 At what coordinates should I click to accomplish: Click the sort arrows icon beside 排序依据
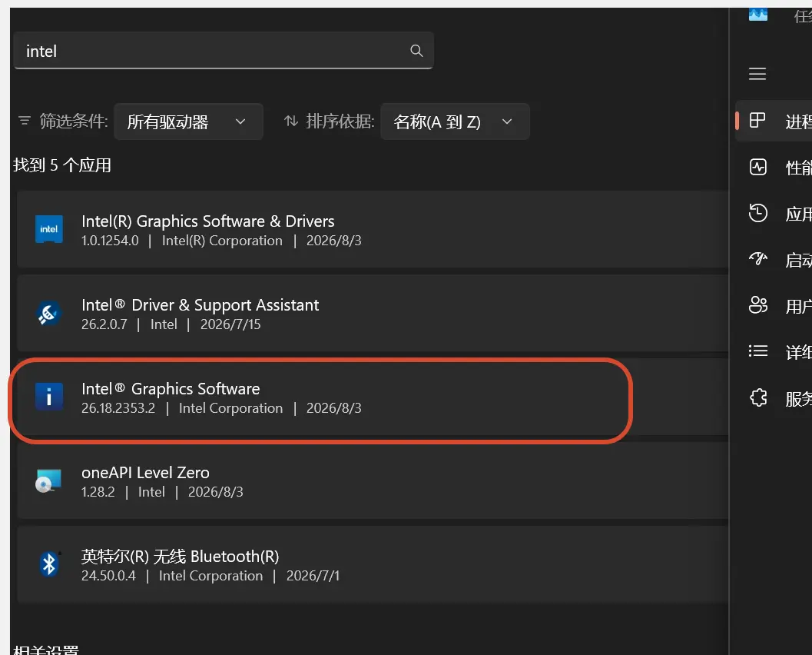[291, 121]
